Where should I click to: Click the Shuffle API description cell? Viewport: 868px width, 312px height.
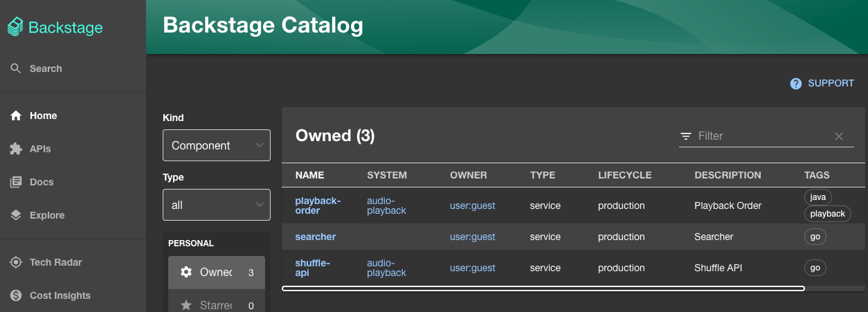click(718, 268)
